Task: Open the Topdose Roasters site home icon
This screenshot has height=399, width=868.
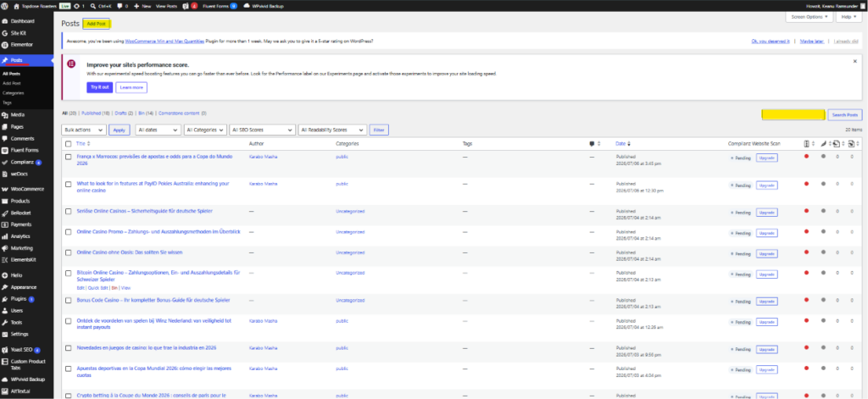Action: [x=16, y=6]
